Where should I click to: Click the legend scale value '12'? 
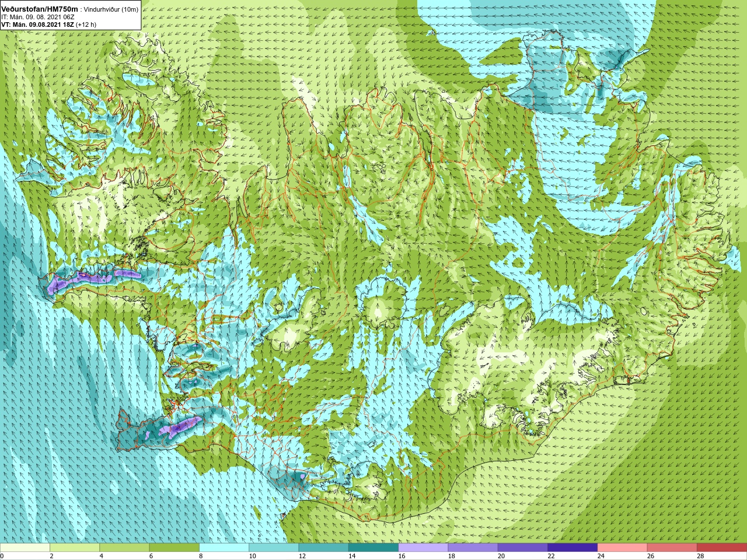(x=302, y=556)
